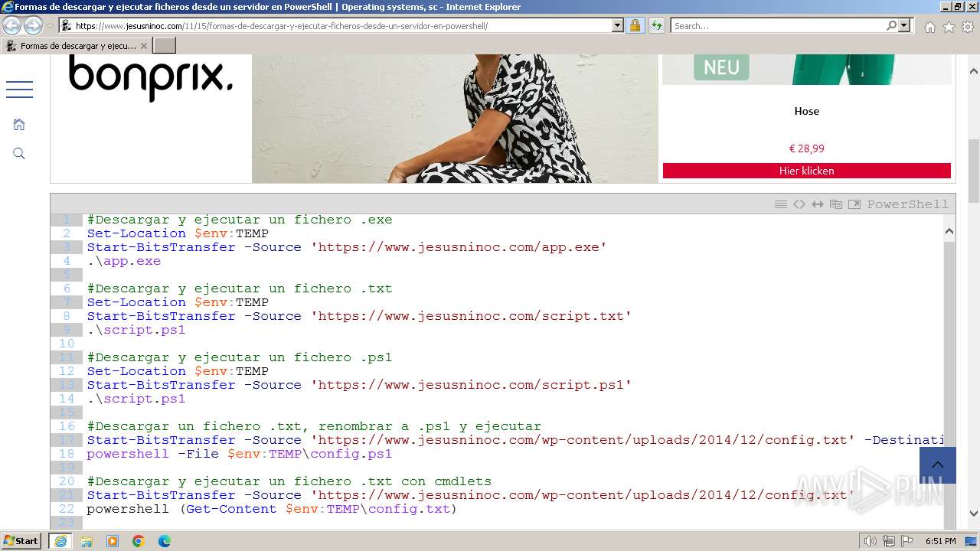Launch Chrome from the taskbar

coord(139,541)
